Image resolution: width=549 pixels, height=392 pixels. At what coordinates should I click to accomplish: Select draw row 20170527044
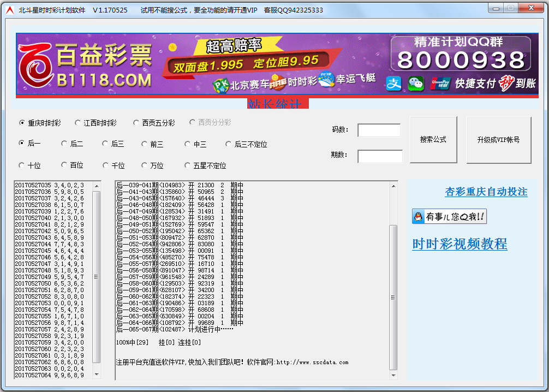49,244
